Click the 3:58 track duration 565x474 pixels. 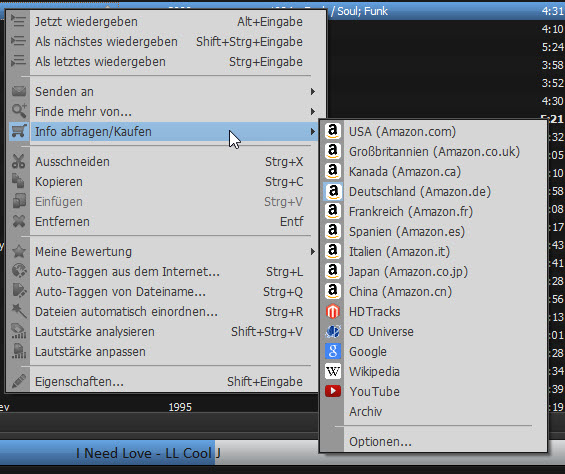tap(552, 65)
